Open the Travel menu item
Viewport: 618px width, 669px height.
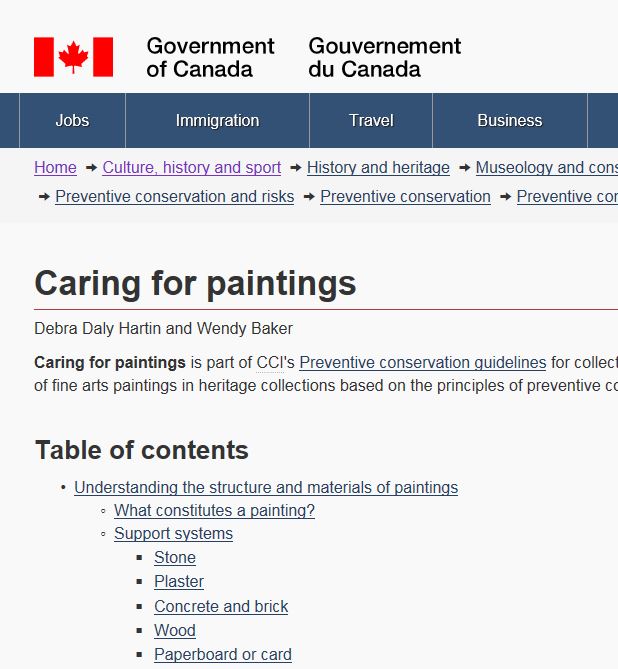click(371, 120)
